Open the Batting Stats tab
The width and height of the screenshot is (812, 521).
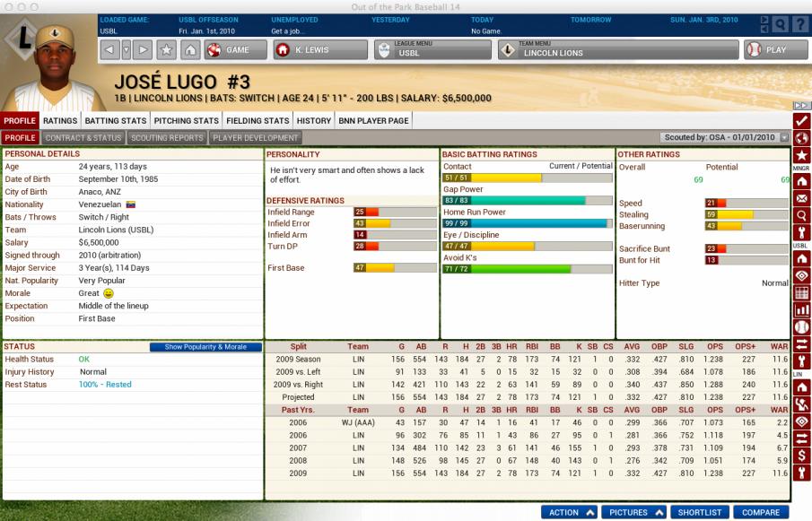click(x=116, y=120)
